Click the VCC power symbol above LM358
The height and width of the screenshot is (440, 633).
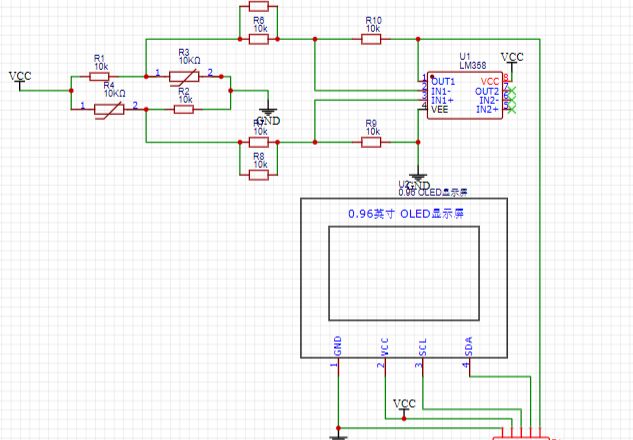512,61
